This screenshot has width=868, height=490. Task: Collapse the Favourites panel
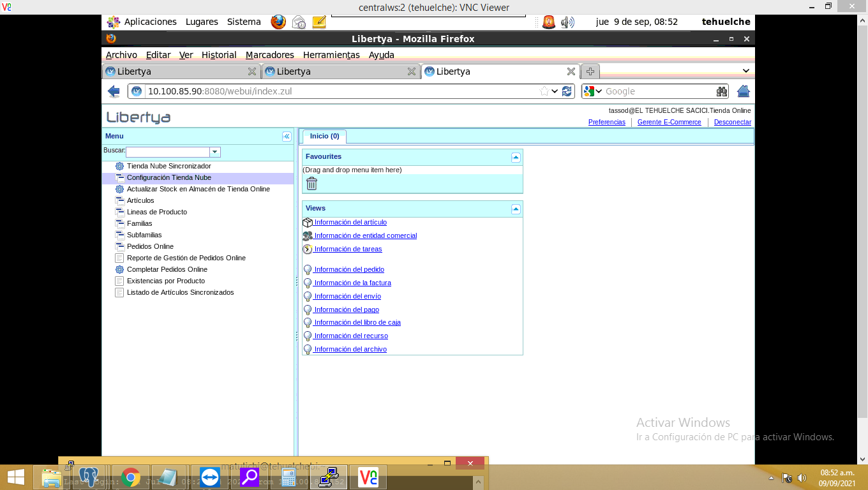pyautogui.click(x=516, y=158)
